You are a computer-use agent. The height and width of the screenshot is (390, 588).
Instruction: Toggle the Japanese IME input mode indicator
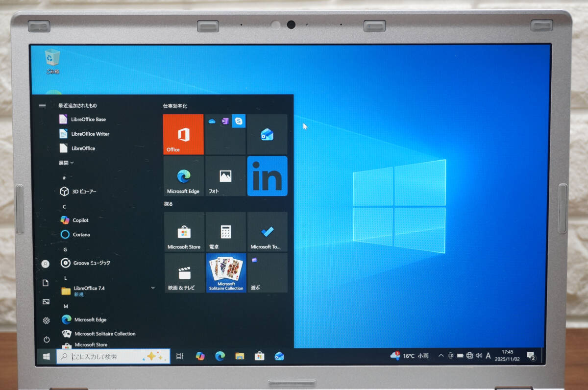point(488,356)
